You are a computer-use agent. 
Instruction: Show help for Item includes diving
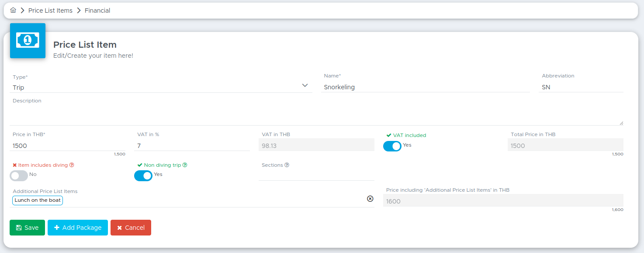click(72, 165)
